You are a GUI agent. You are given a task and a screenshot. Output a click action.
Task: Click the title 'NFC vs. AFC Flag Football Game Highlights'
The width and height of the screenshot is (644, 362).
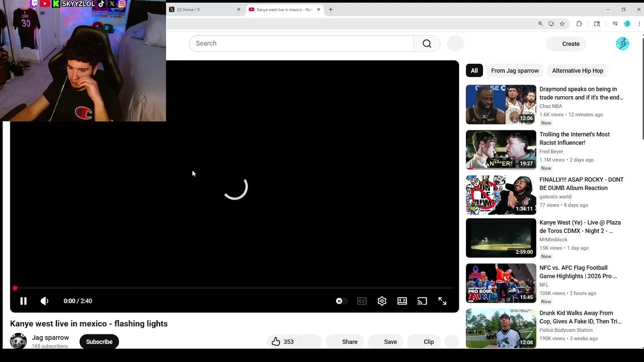578,271
